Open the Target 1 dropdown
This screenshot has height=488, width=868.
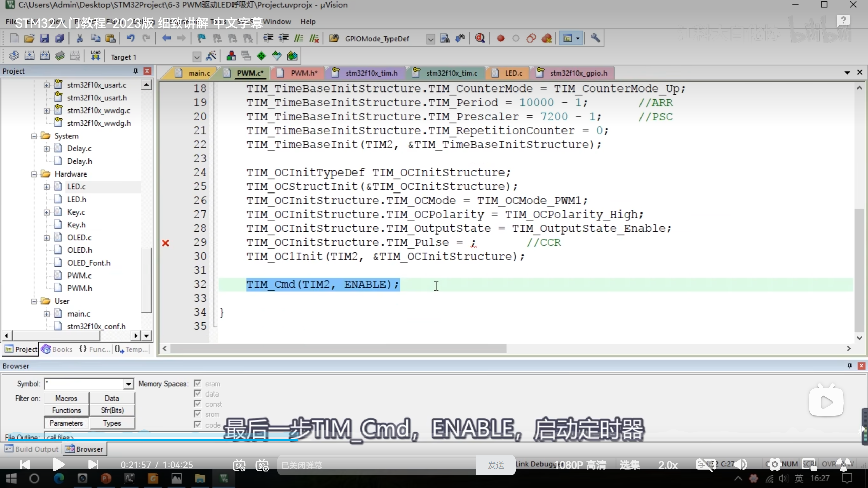(x=197, y=57)
